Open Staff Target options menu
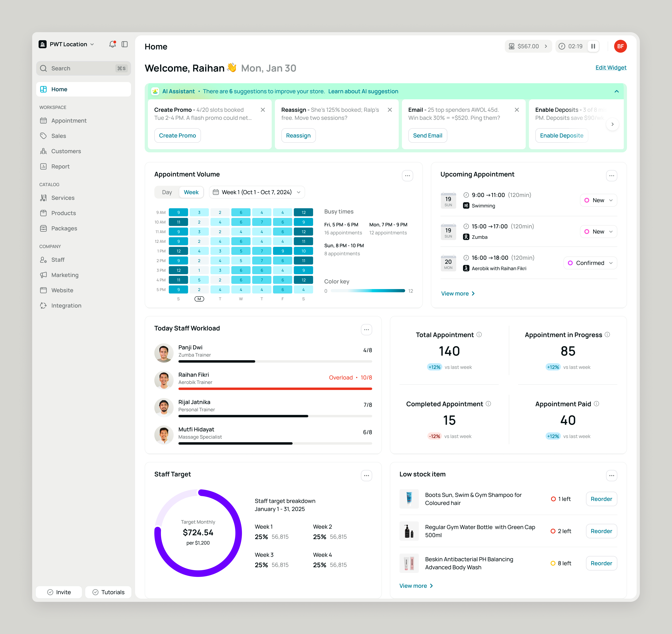The image size is (672, 634). pyautogui.click(x=366, y=476)
